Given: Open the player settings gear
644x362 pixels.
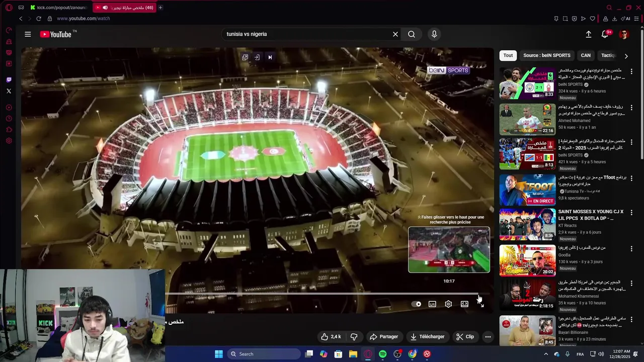Looking at the screenshot, I should pyautogui.click(x=448, y=304).
